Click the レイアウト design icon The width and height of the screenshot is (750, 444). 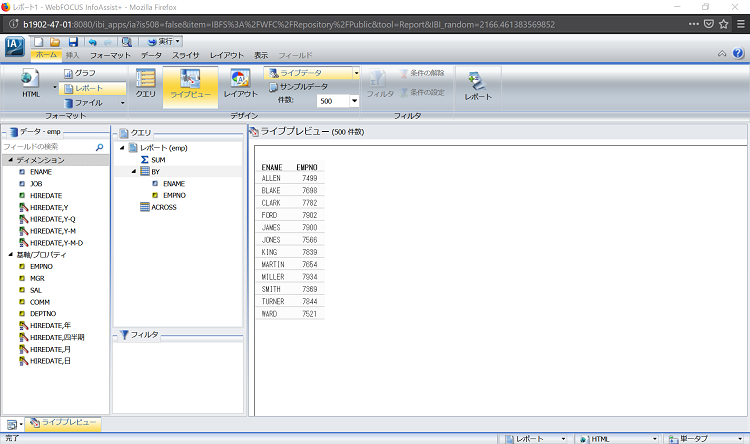(x=240, y=84)
